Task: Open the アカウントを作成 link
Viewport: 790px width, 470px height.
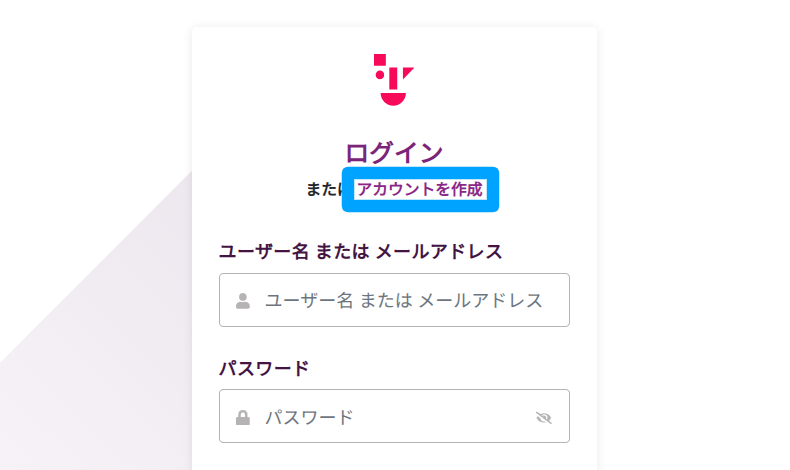Action: [420, 189]
